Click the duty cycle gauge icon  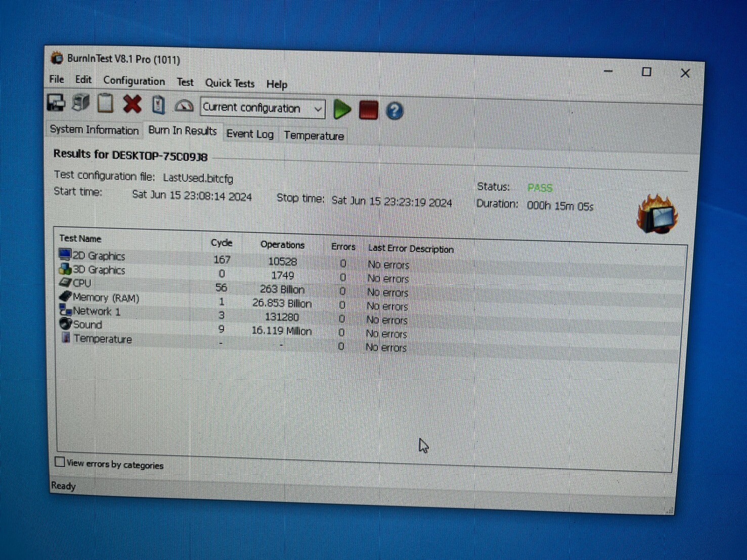click(x=184, y=106)
